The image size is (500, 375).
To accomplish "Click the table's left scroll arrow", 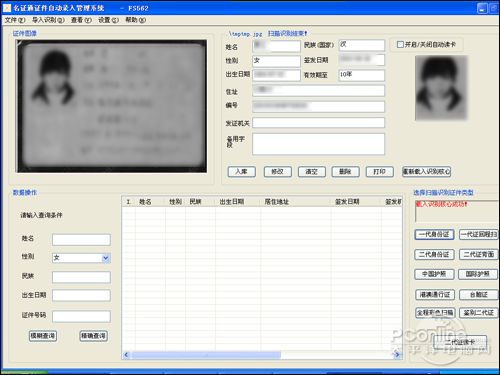I will coord(126,355).
